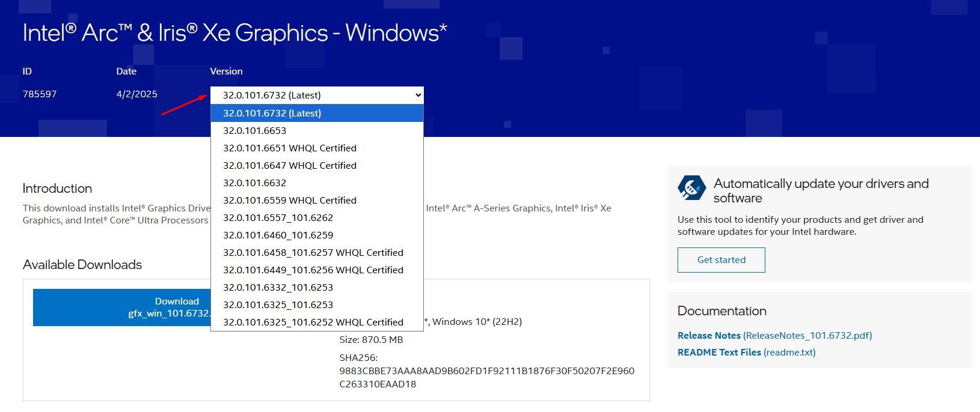Screen dimensions: 980x412
Task: Click the Get started button
Action: (721, 260)
